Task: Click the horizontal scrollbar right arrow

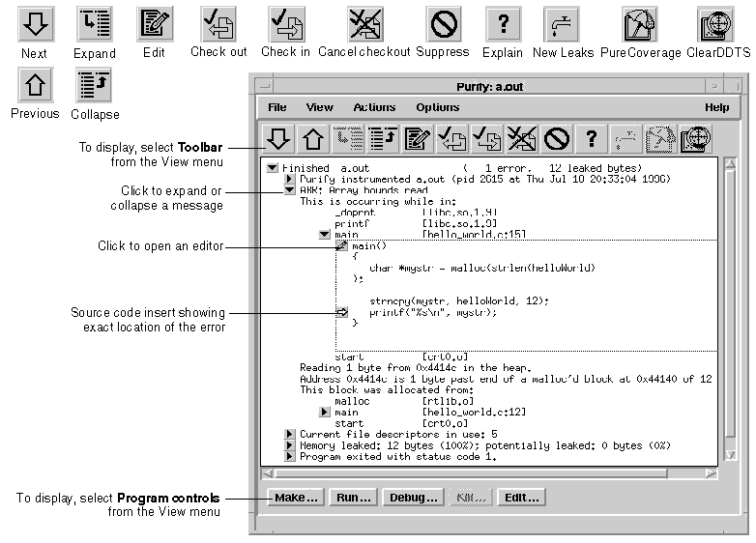Action: [712, 473]
